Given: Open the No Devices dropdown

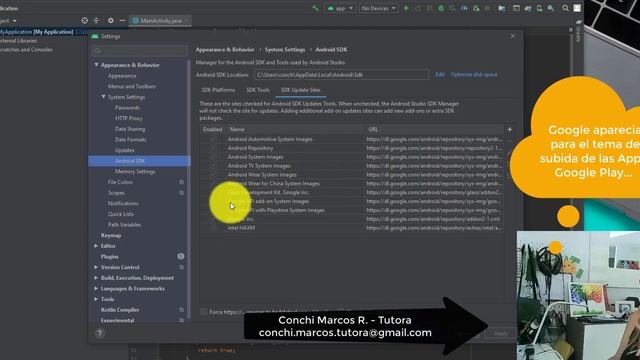Looking at the screenshot, I should point(378,8).
